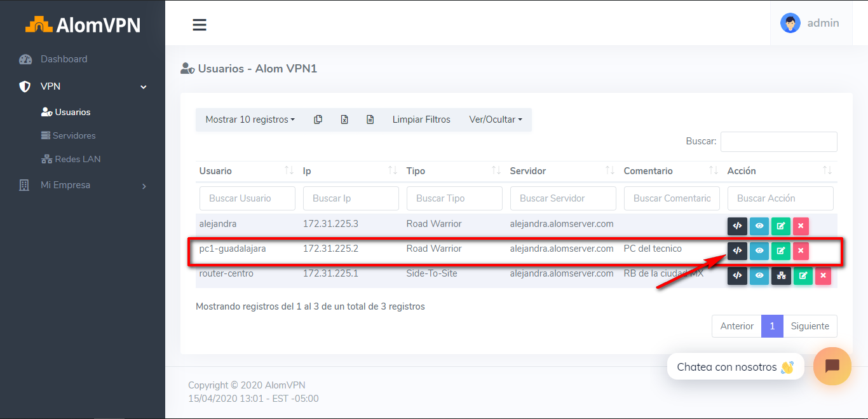Click the hamburger menu icon

pyautogui.click(x=200, y=25)
